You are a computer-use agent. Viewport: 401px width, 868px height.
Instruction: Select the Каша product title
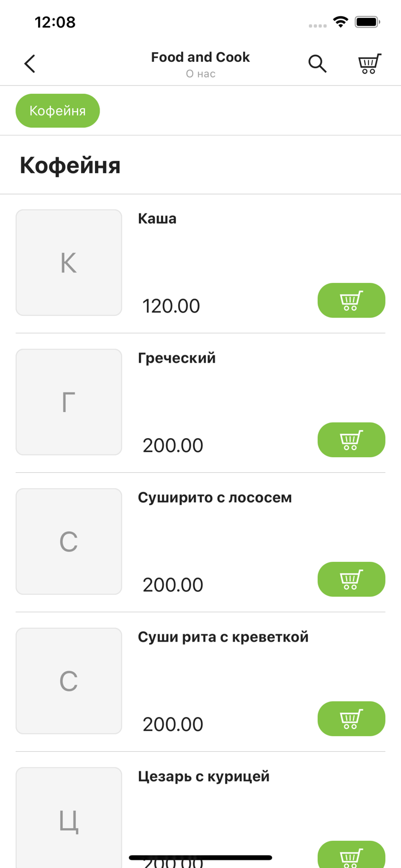pos(157,219)
